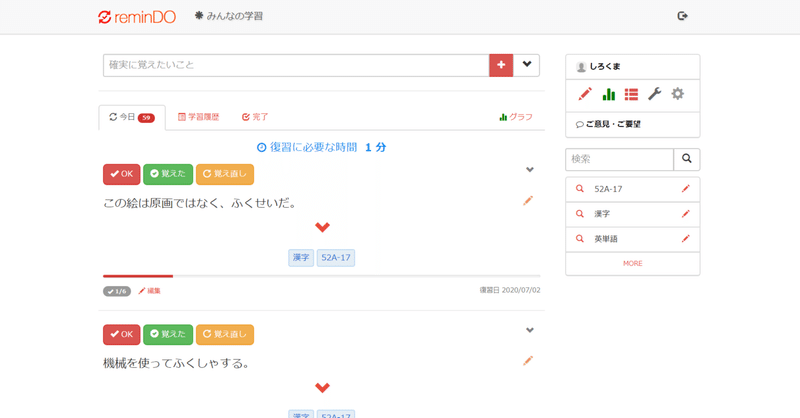Click the reminDO logo
The height and width of the screenshot is (418, 800).
click(x=137, y=17)
